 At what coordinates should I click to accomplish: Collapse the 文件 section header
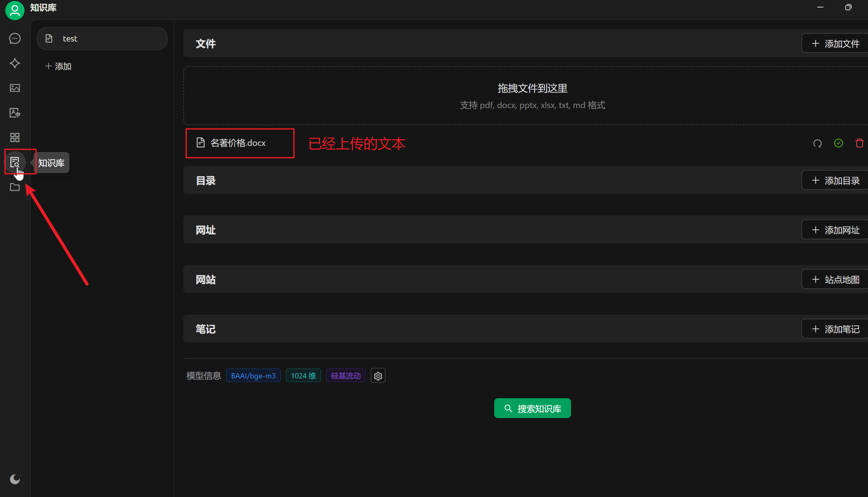[x=526, y=43]
